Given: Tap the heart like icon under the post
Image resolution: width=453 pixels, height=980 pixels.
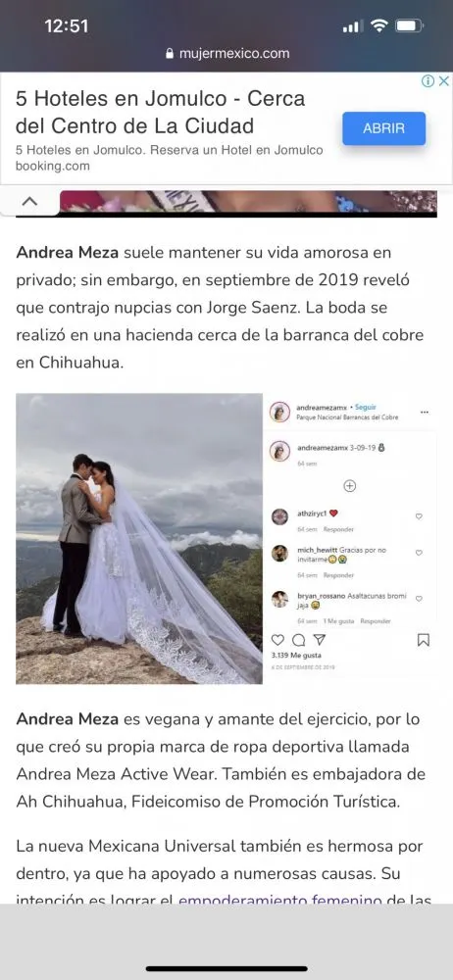Looking at the screenshot, I should (277, 639).
